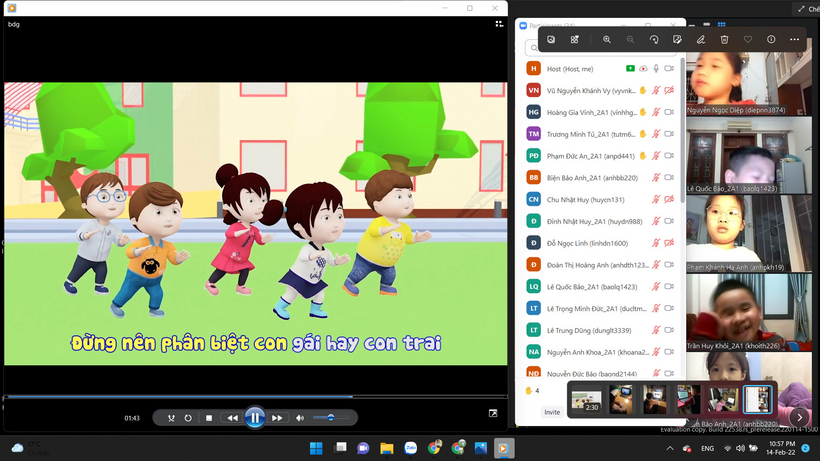The height and width of the screenshot is (461, 820).
Task: Open the three-dots See more menu
Action: click(x=795, y=40)
